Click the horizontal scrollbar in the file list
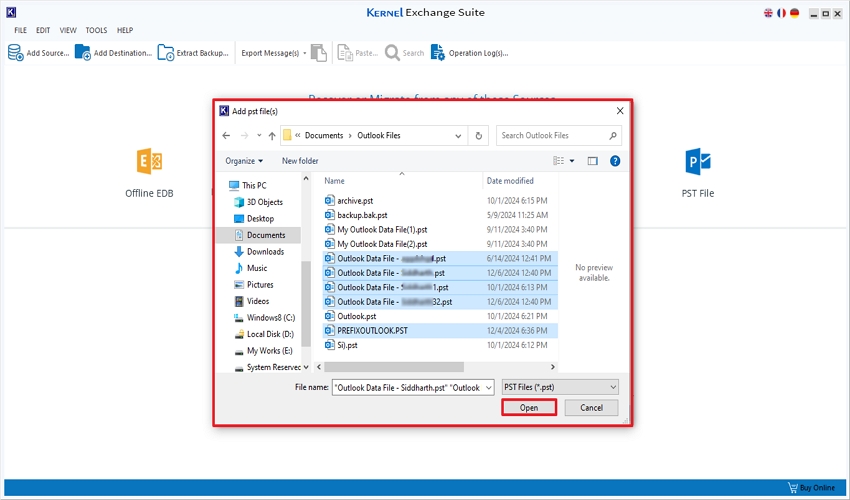850x500 pixels. pos(394,367)
